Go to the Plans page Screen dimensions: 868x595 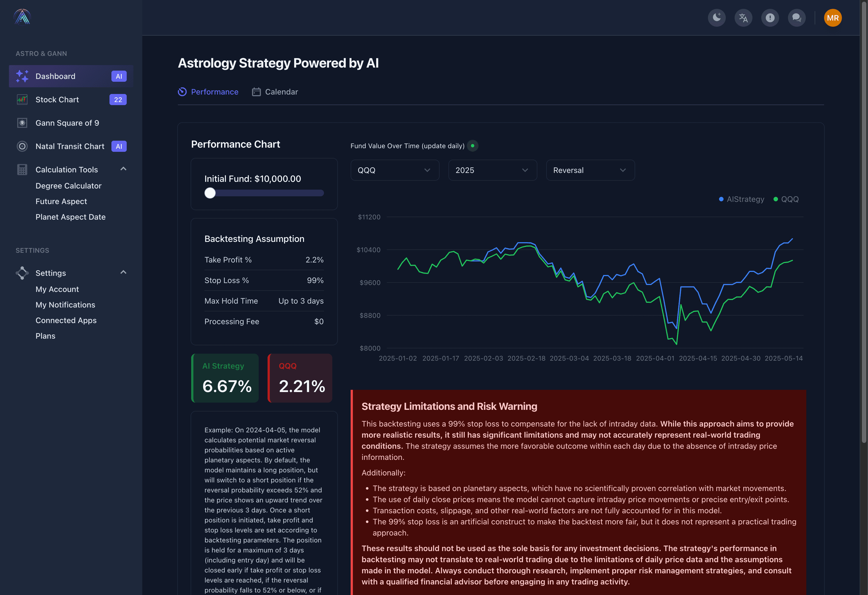click(x=45, y=336)
